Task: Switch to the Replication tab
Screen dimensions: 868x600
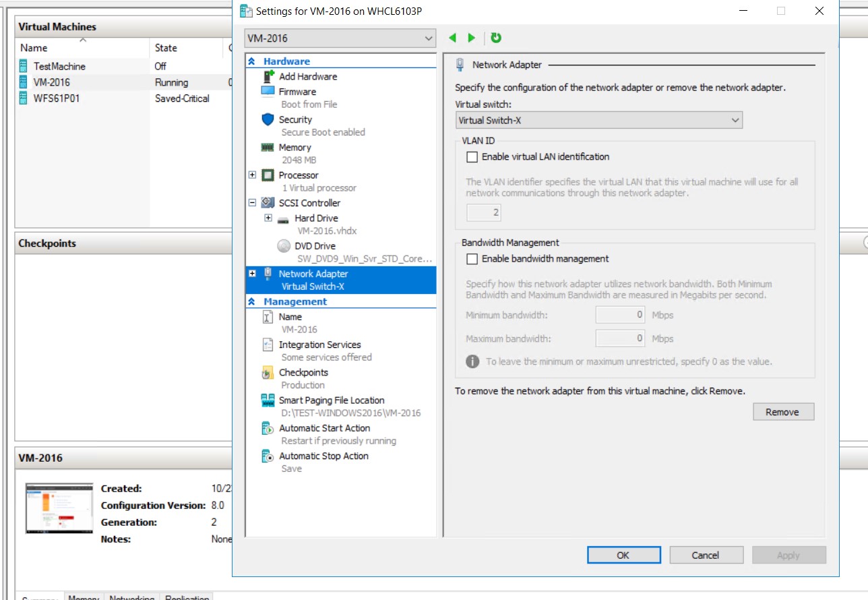Action: (187, 597)
